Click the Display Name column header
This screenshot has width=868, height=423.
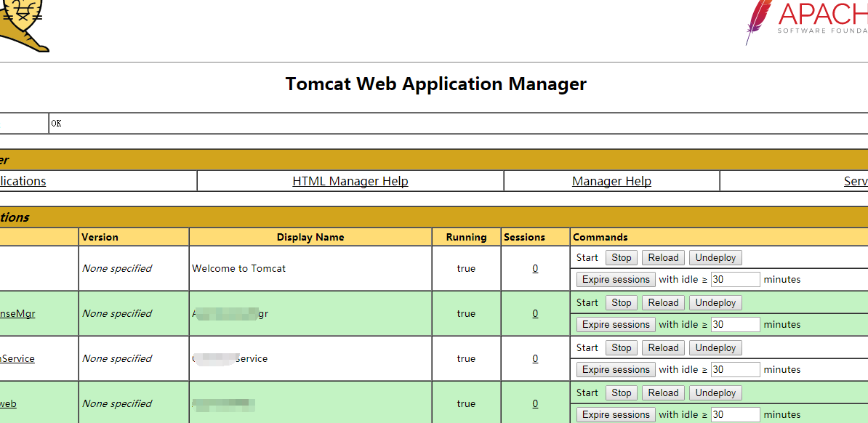point(310,237)
